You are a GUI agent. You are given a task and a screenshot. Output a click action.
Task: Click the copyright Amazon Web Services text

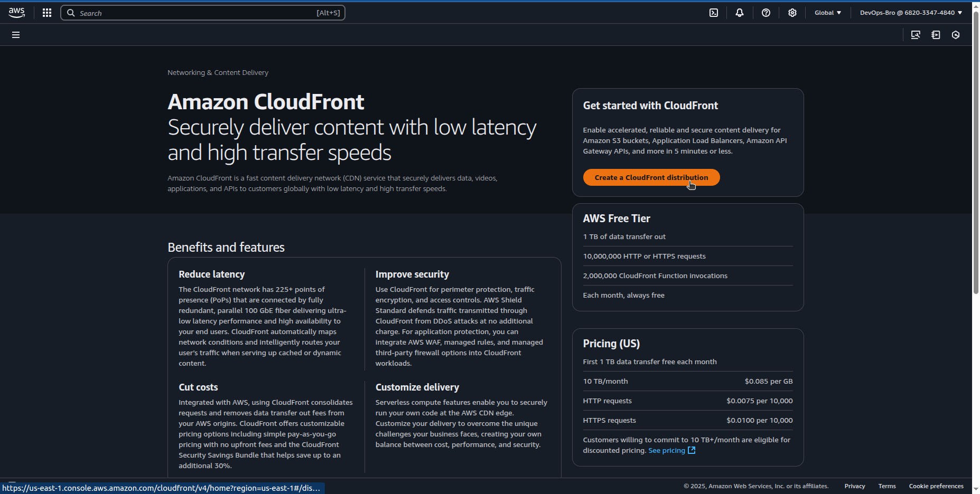(756, 486)
